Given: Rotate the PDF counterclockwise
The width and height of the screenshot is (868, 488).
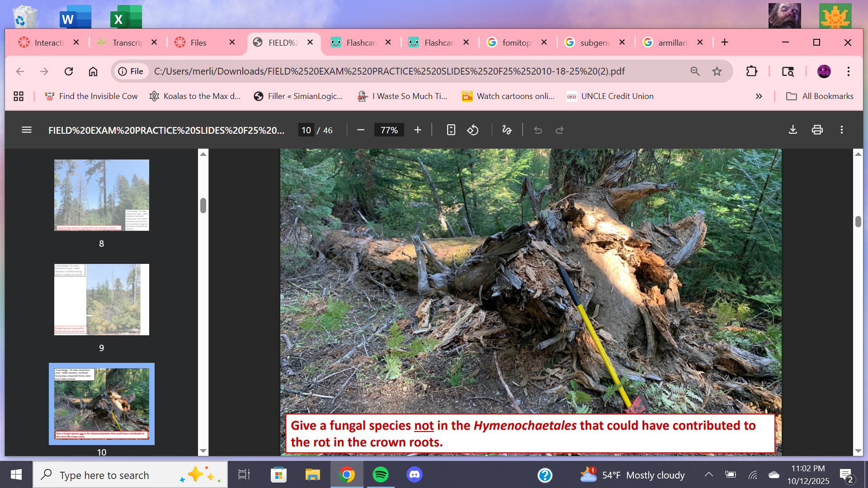Looking at the screenshot, I should pos(473,130).
